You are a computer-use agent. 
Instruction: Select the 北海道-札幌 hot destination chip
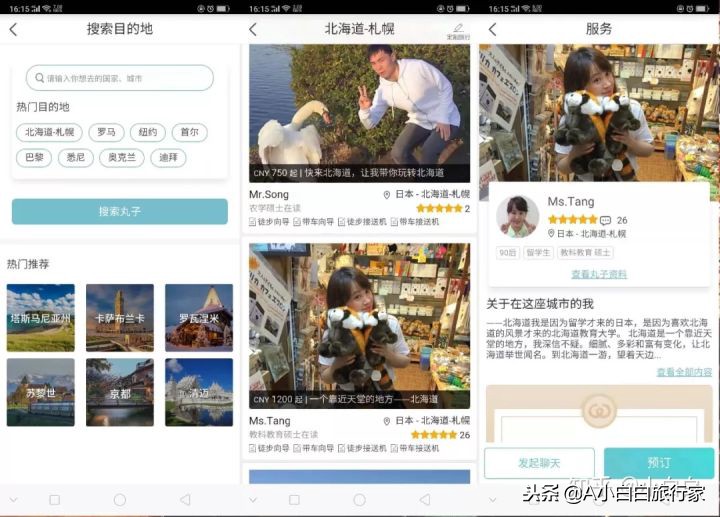pos(49,132)
